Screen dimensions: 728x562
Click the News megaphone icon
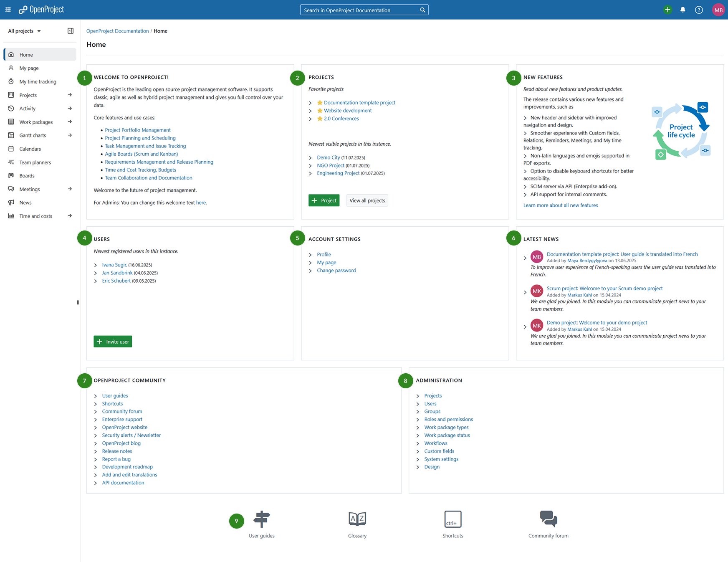[x=11, y=203]
